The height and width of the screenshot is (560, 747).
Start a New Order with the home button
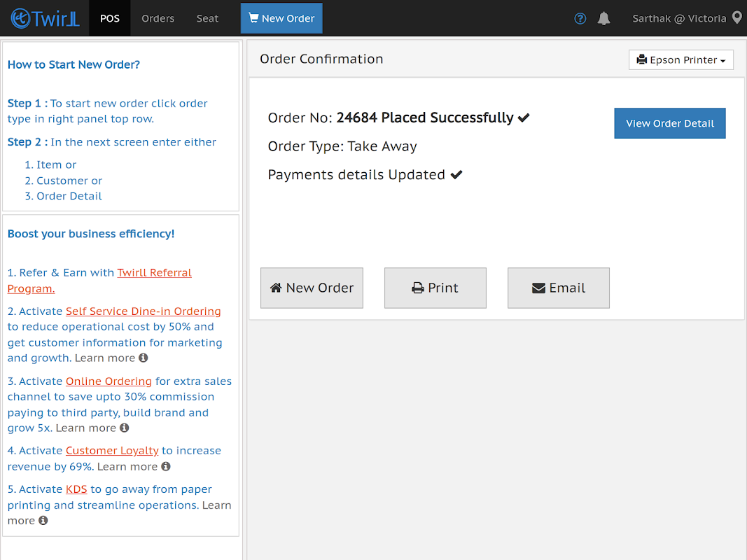click(x=312, y=288)
